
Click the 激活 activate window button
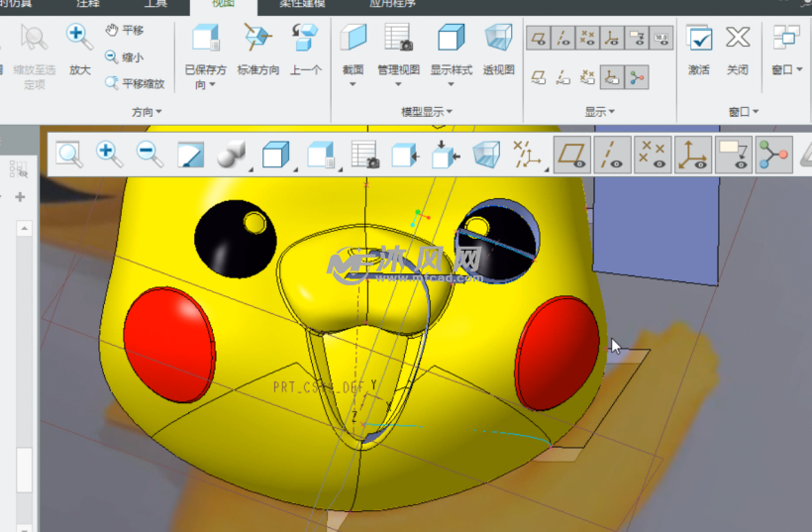pos(699,50)
